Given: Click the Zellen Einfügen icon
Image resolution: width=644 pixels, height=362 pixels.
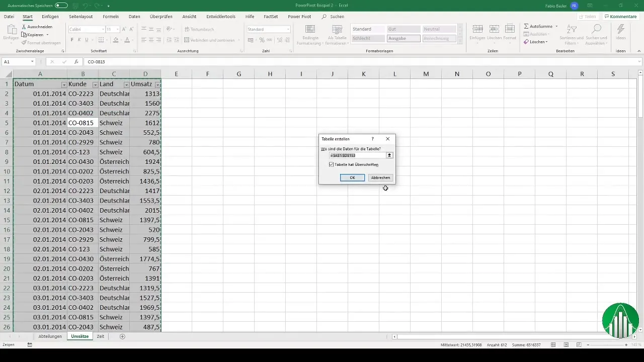Looking at the screenshot, I should [478, 29].
